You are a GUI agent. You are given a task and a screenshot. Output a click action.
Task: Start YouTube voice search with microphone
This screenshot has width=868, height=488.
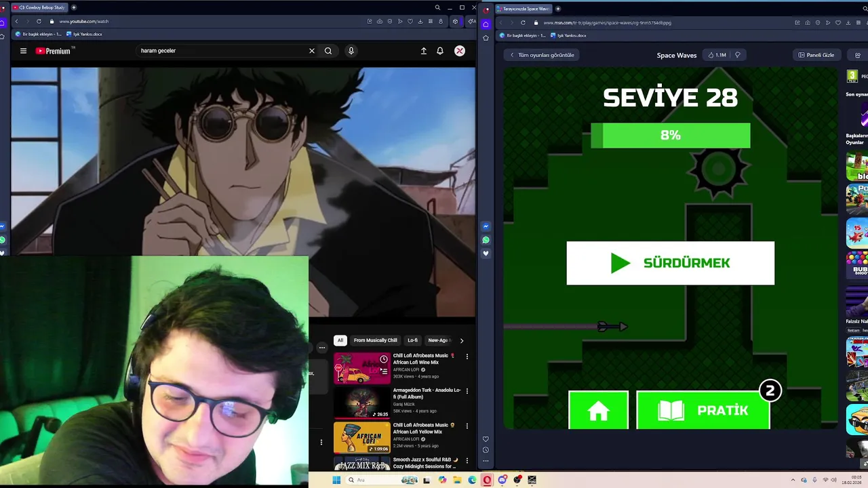351,51
